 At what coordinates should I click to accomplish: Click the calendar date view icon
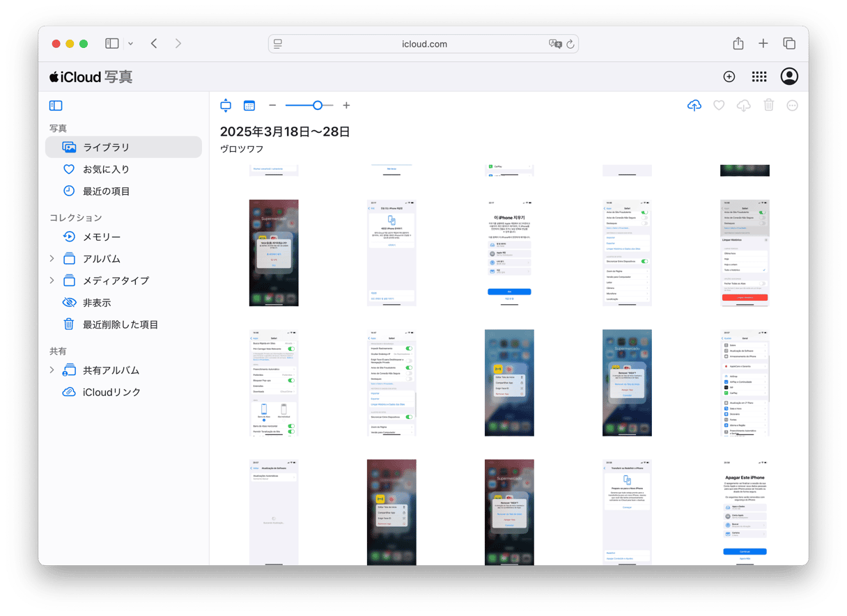249,106
